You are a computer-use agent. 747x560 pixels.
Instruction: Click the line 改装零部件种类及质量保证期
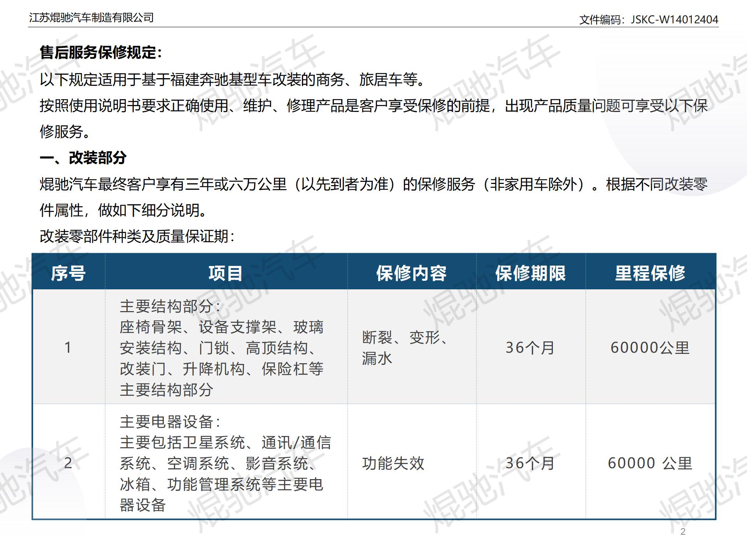tap(137, 236)
